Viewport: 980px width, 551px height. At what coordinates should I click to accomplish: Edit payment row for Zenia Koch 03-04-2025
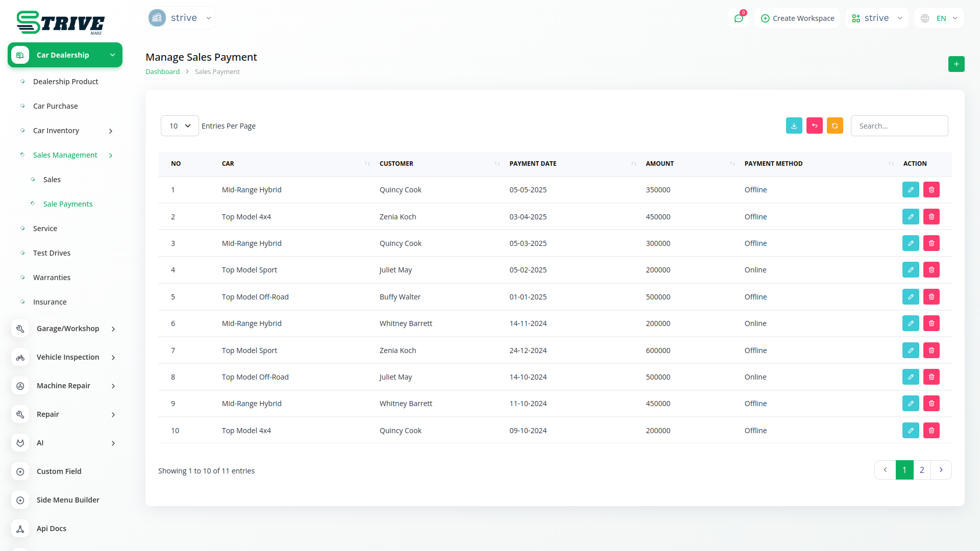910,217
